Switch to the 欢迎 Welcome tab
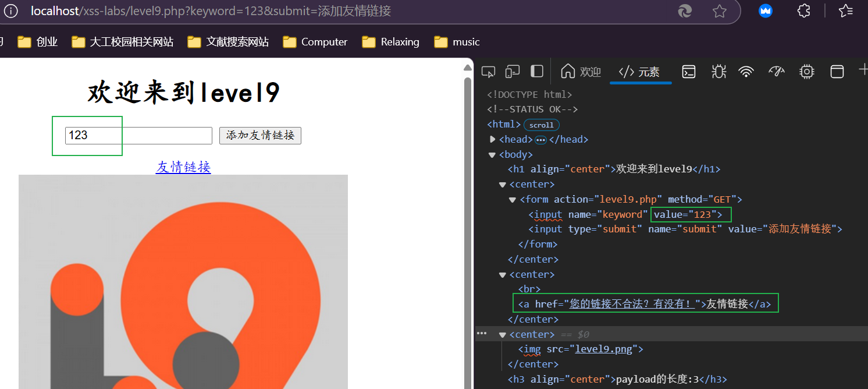 [x=581, y=72]
